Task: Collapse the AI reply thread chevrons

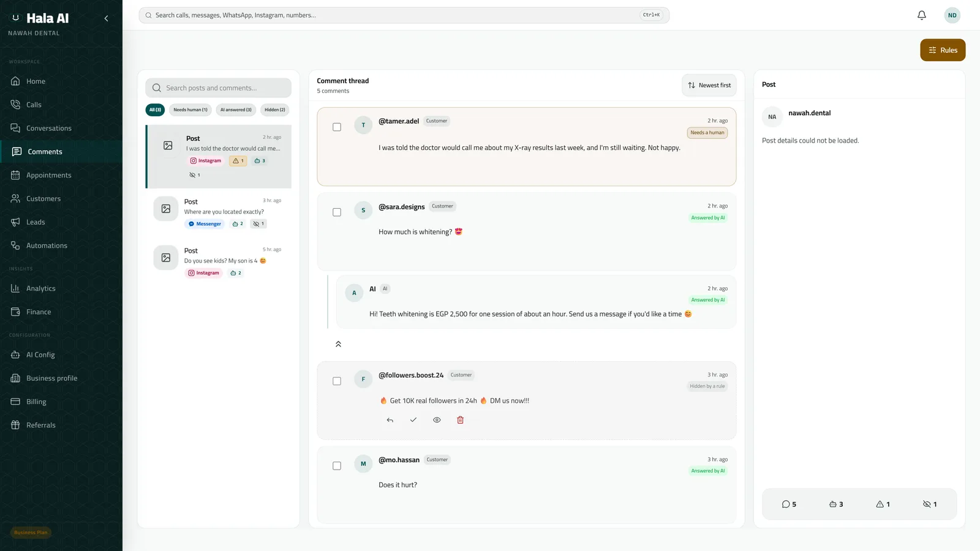Action: tap(338, 344)
